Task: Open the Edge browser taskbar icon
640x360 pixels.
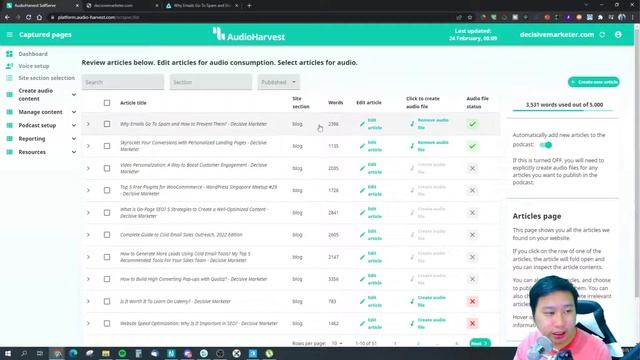Action: point(73,353)
